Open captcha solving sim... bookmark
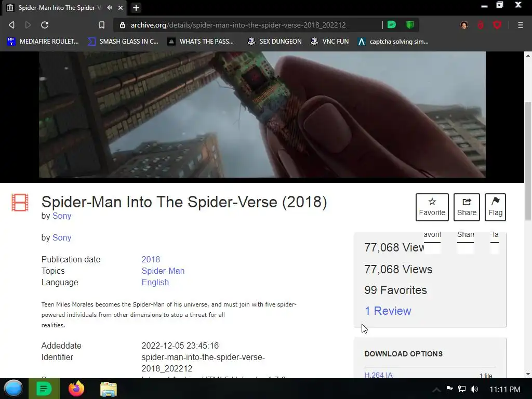The image size is (532, 399). click(x=393, y=42)
